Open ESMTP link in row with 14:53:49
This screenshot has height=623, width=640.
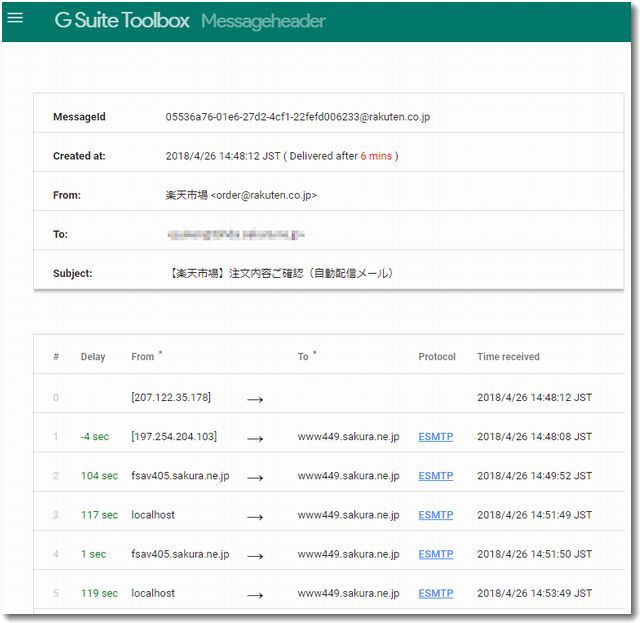tap(436, 593)
